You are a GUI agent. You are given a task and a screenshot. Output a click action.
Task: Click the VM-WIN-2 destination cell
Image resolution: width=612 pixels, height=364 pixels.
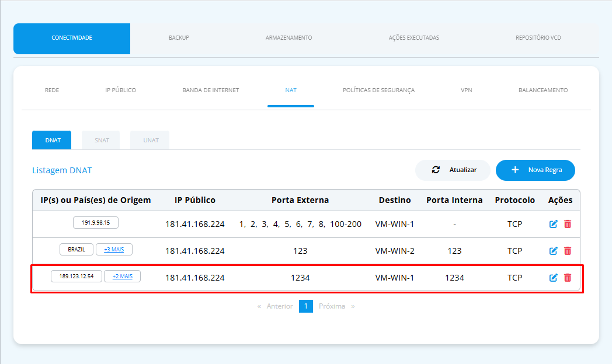395,251
